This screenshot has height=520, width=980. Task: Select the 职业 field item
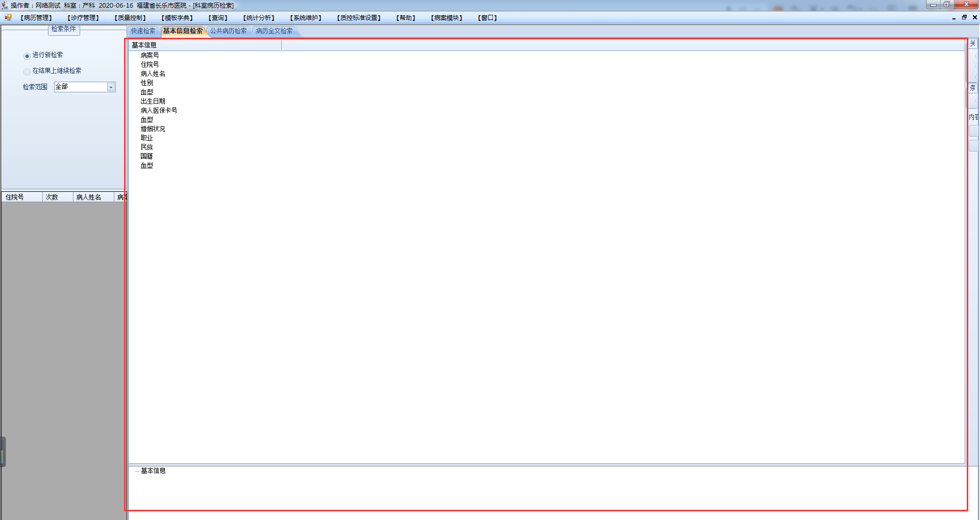click(147, 138)
